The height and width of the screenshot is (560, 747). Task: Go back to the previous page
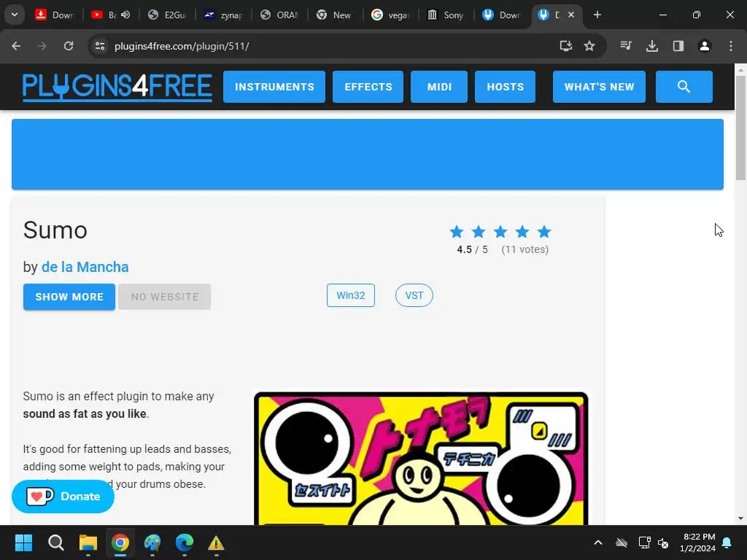click(x=16, y=46)
